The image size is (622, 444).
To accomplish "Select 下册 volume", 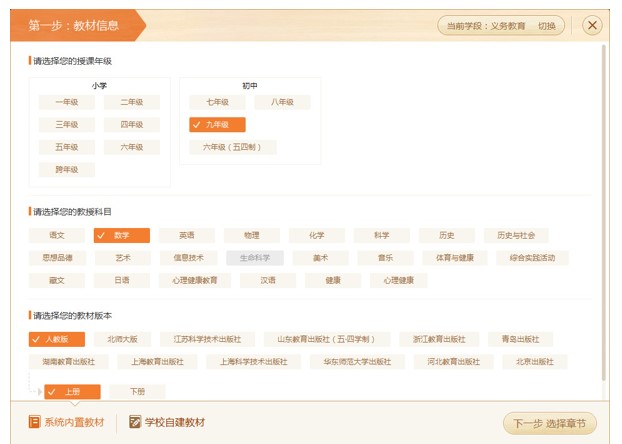I will (137, 392).
